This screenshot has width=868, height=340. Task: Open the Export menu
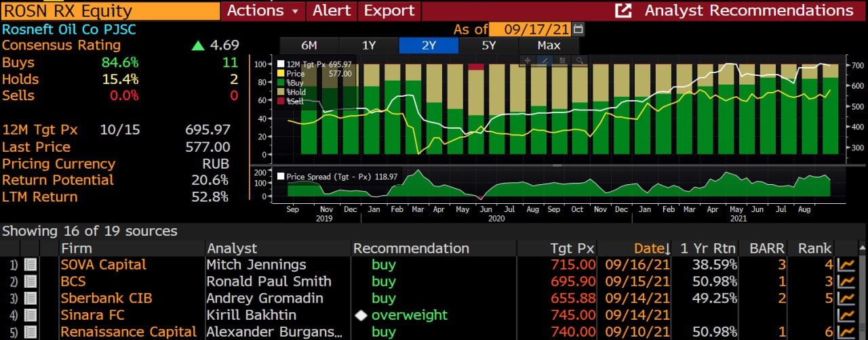[x=389, y=11]
